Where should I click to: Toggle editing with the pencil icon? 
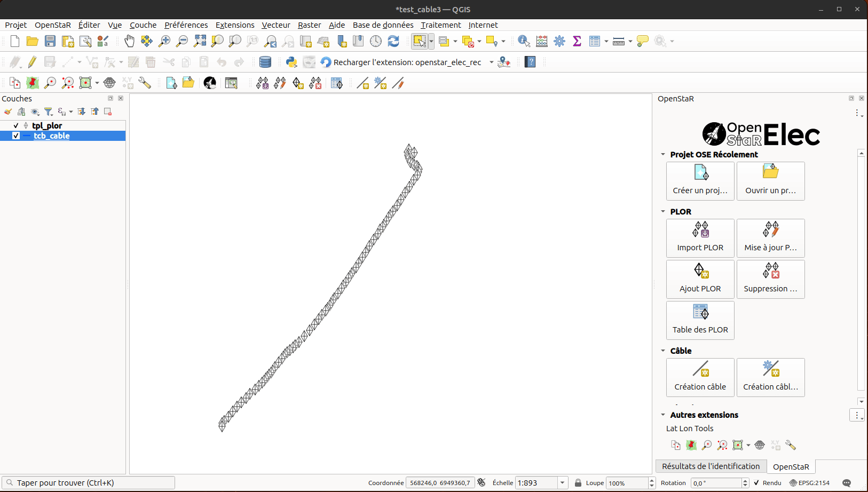[32, 62]
